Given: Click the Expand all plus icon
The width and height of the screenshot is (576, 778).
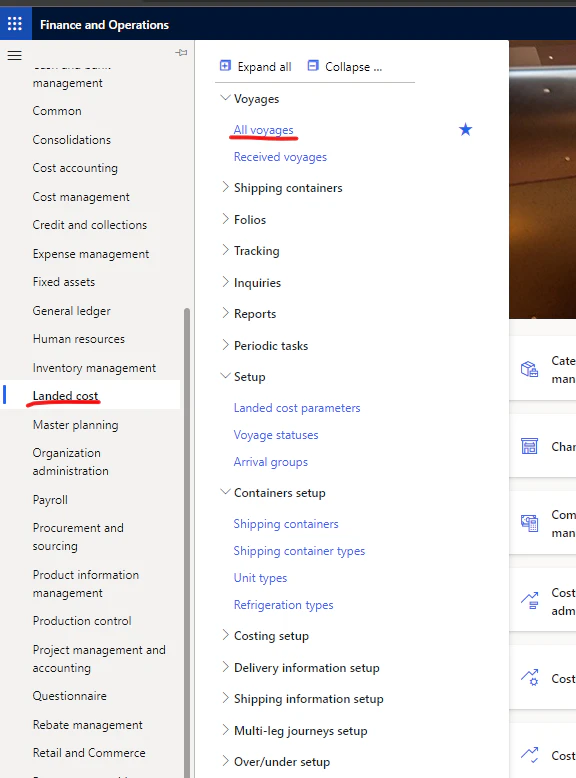Looking at the screenshot, I should (x=225, y=65).
